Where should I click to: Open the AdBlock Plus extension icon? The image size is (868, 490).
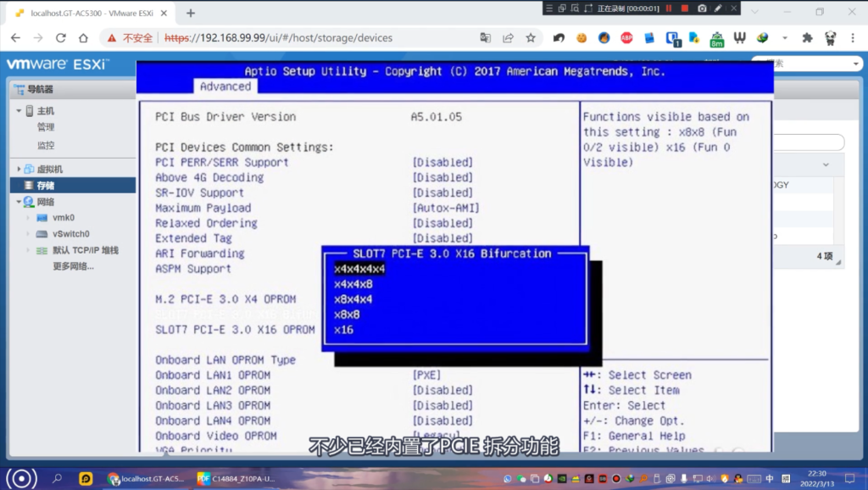[x=626, y=38]
